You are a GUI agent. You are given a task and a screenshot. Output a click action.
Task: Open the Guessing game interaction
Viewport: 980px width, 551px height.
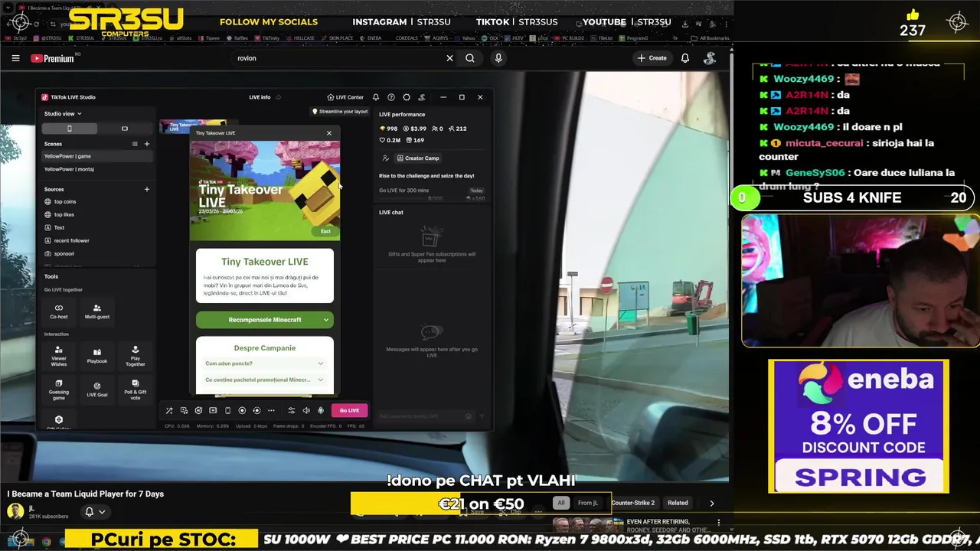point(59,390)
